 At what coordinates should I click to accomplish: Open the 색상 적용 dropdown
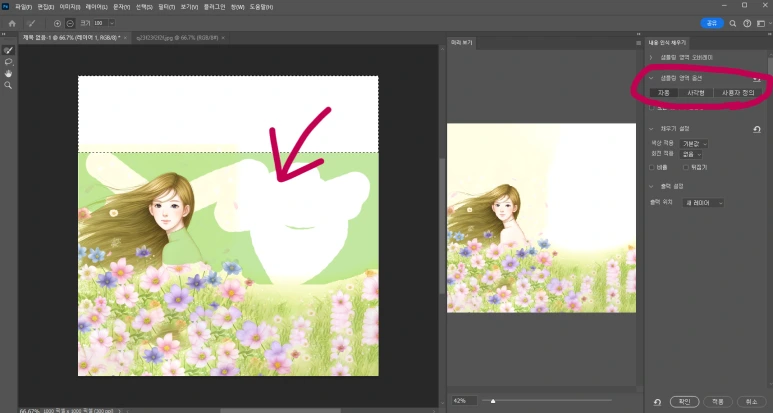[x=694, y=144]
